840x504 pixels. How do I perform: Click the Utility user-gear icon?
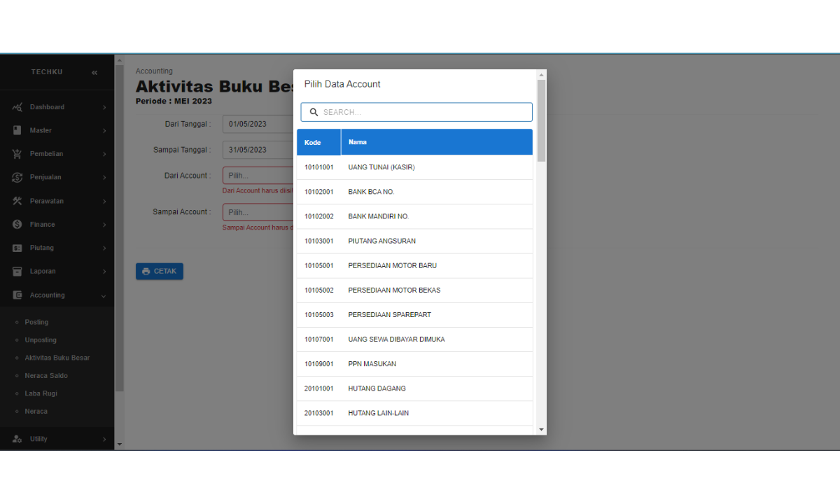[17, 439]
